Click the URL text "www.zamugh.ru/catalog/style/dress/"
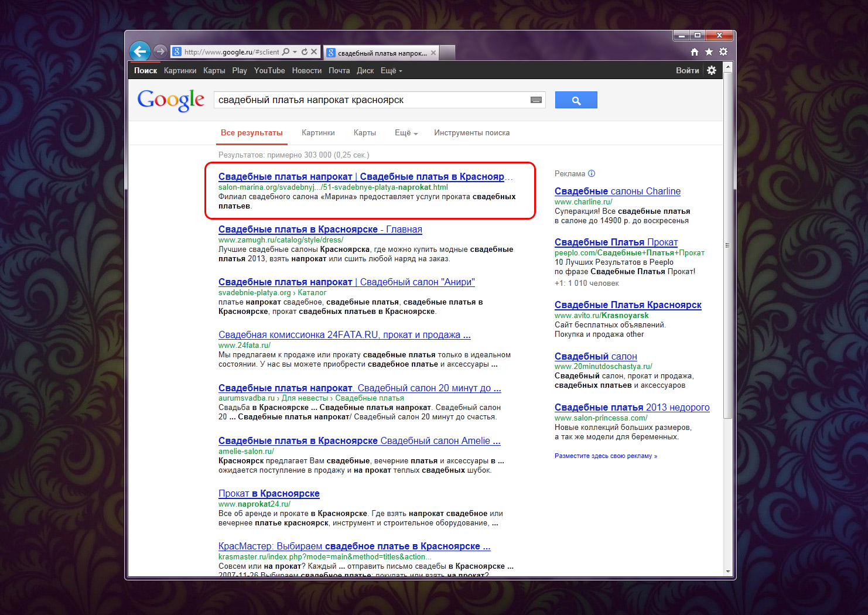This screenshot has width=868, height=615. (x=281, y=240)
